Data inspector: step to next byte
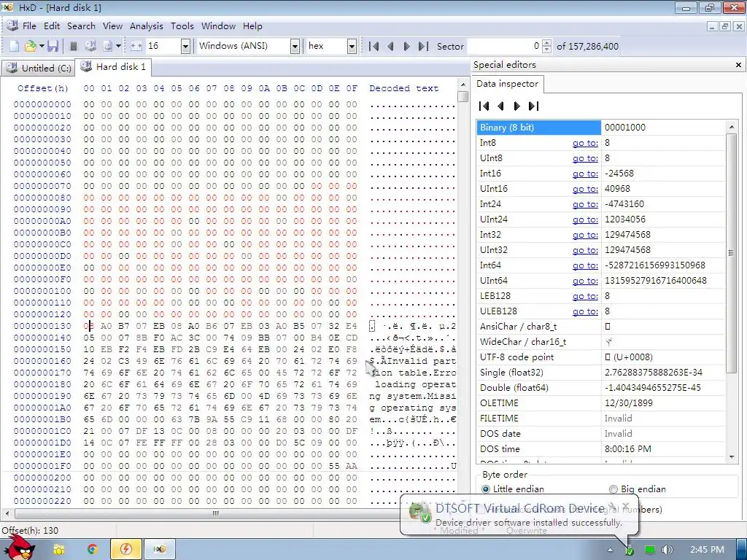This screenshot has height=560, width=747. tap(517, 106)
